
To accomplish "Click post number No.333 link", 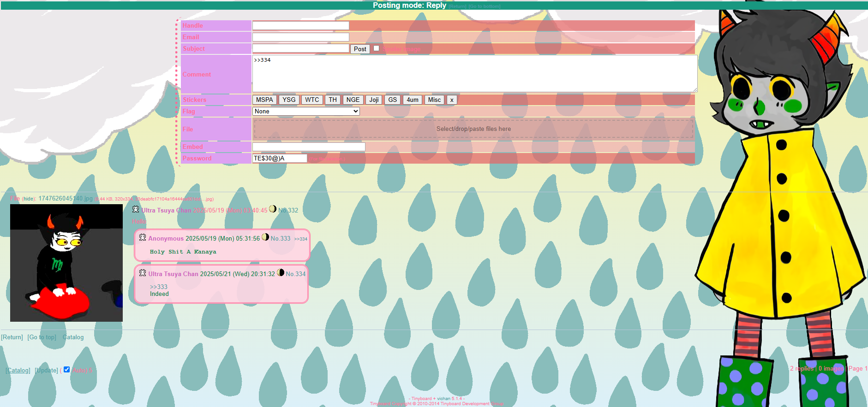I will point(281,238).
